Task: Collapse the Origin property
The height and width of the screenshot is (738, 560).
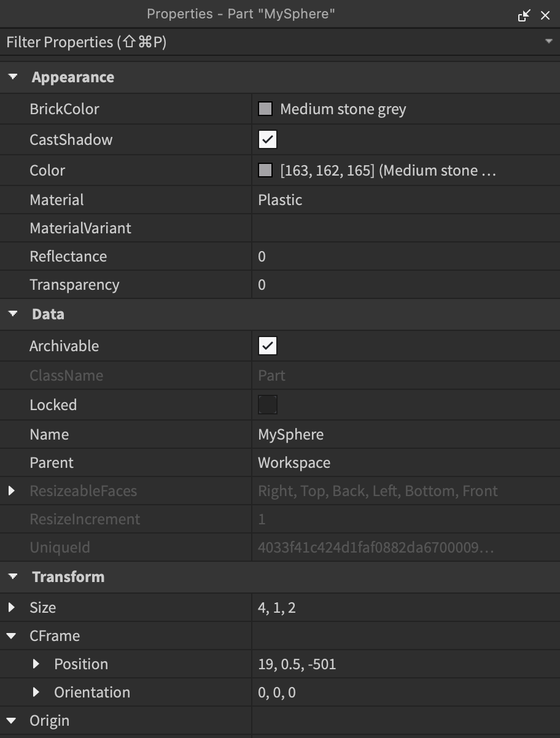Action: (12, 720)
